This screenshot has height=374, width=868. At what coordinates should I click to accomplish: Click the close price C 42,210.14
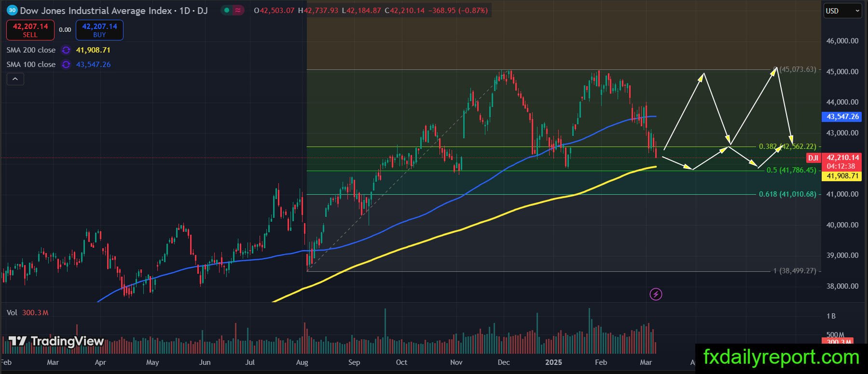click(405, 11)
